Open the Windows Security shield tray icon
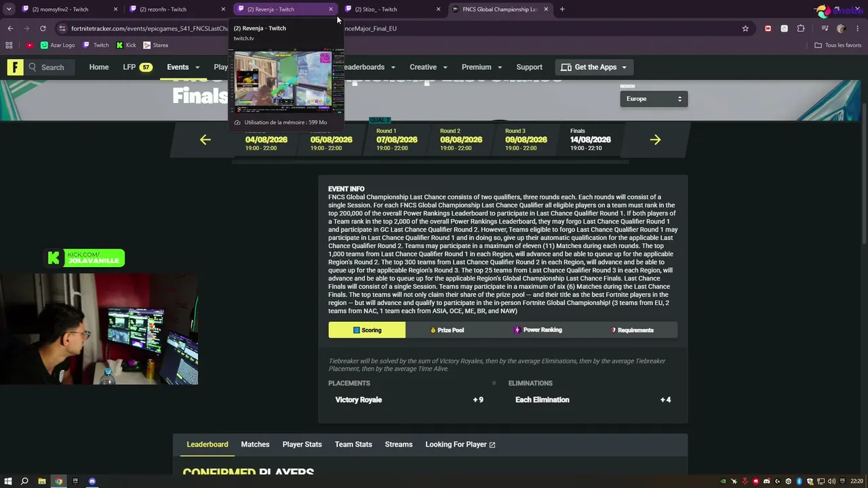This screenshot has height=488, width=868. pos(810,481)
